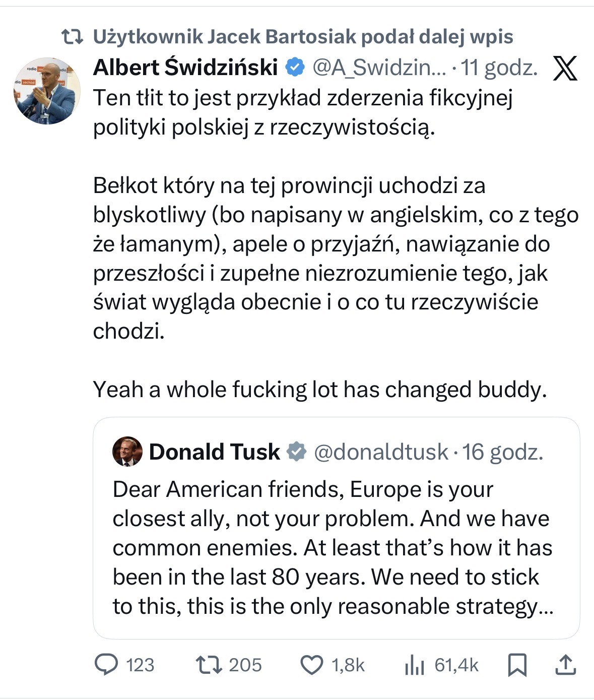The image size is (594, 700).
Task: Bookmark the tweet with bookmark icon
Action: coord(517,665)
